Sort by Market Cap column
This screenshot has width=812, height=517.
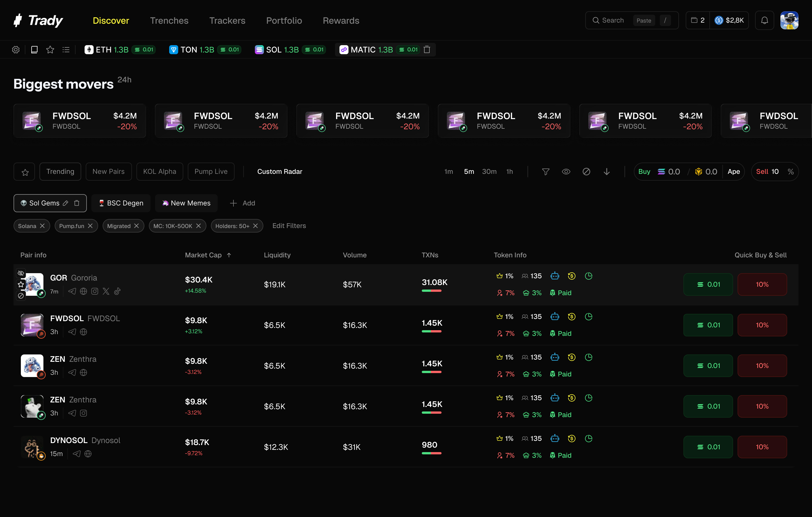pyautogui.click(x=208, y=255)
